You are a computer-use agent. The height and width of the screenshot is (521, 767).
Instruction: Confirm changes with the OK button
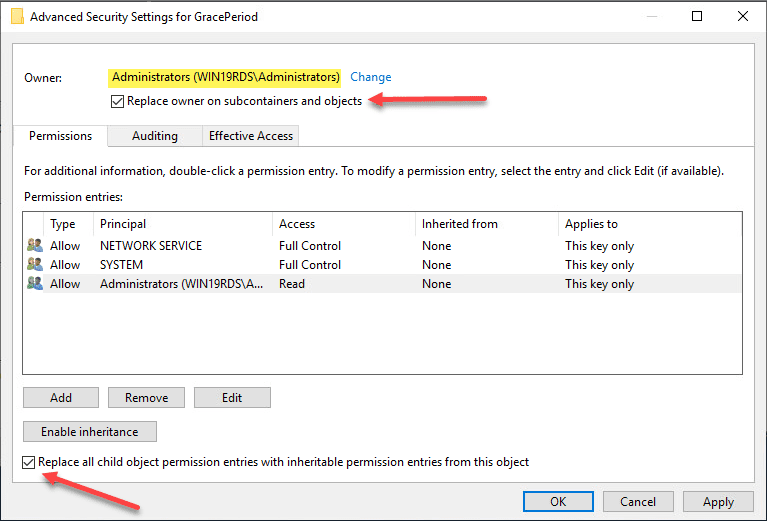tap(558, 502)
